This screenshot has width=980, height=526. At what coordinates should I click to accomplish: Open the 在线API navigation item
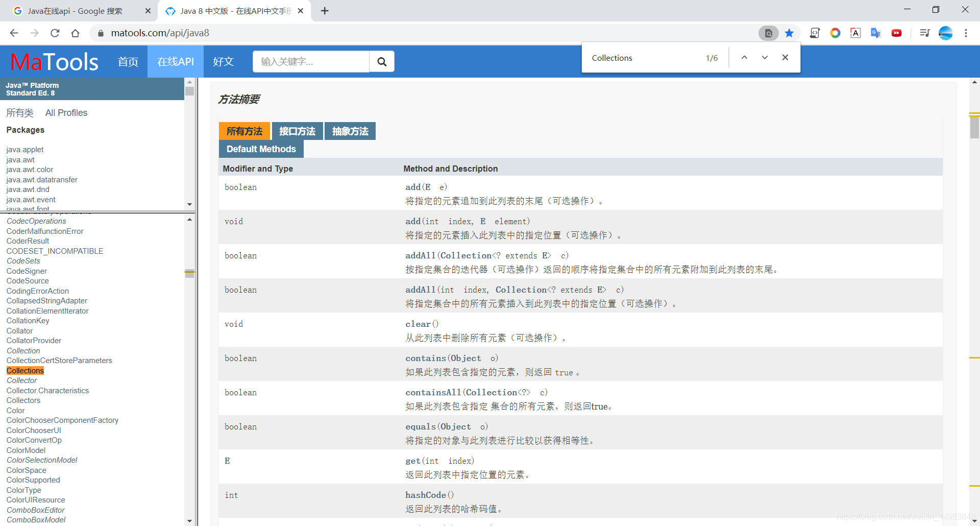[x=176, y=62]
